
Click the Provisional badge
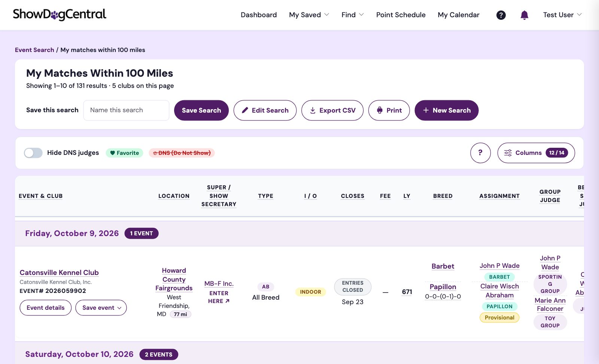tap(499, 318)
